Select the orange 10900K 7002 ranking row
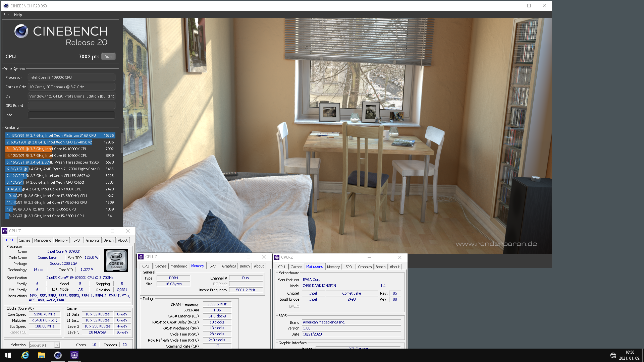Viewport: 644px width, 362px height. point(60,149)
